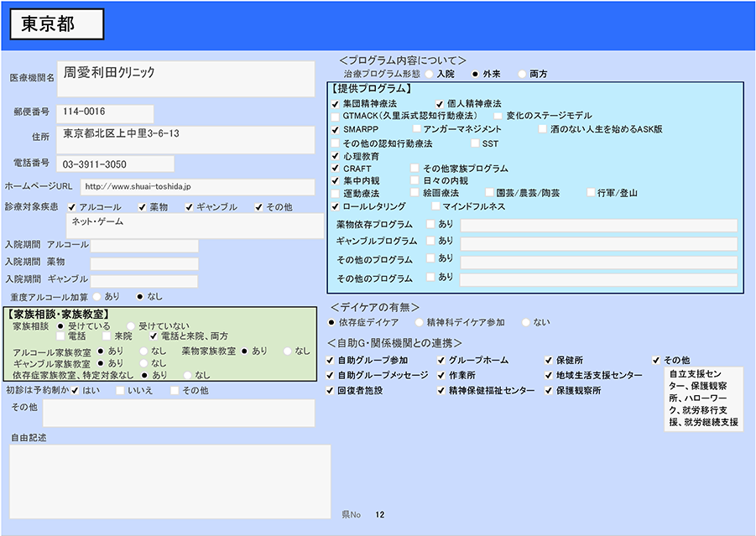Toggle the 絵画療法 checkbox
This screenshot has width=756, height=536.
pyautogui.click(x=415, y=193)
